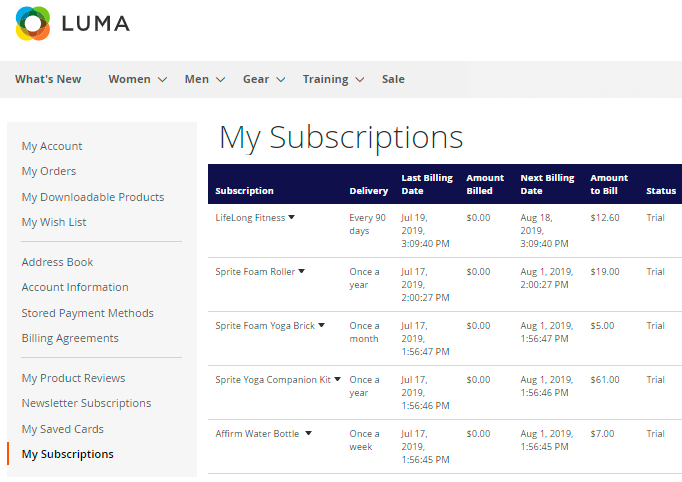This screenshot has width=682, height=482.
Task: Open the Sale menu item
Action: [x=393, y=79]
